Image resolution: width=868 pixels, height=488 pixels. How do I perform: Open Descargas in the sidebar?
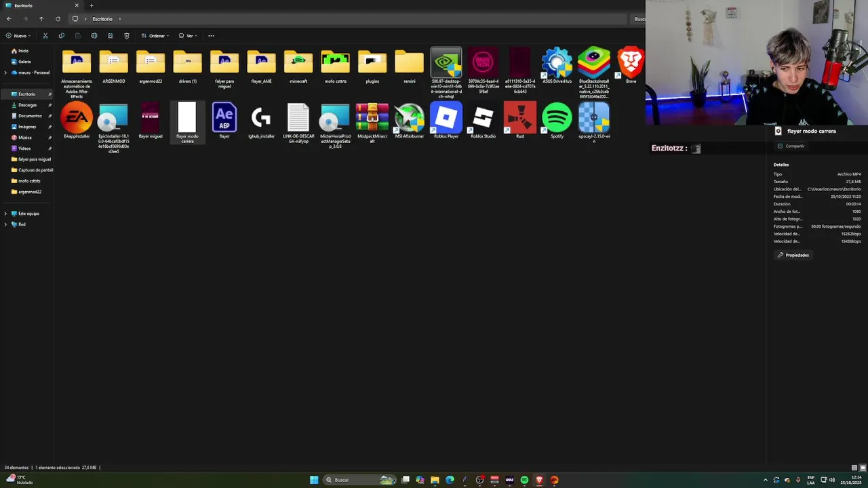[x=27, y=105]
